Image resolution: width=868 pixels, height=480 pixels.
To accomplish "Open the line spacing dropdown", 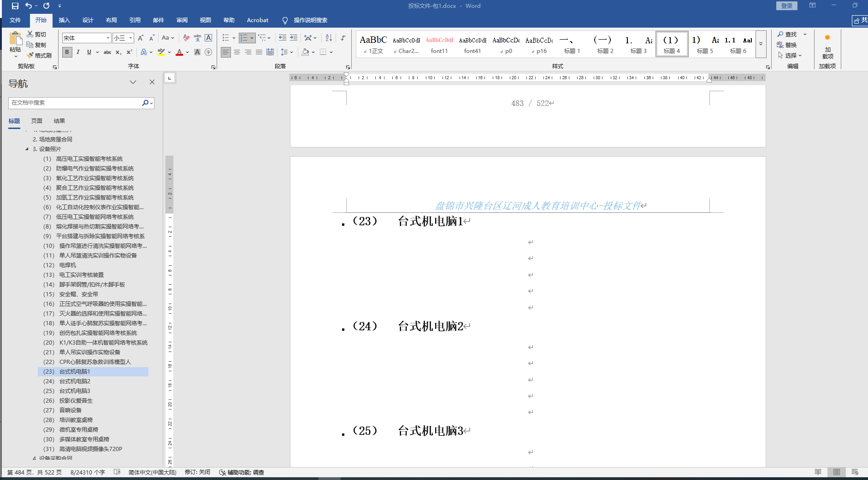I will [x=287, y=52].
